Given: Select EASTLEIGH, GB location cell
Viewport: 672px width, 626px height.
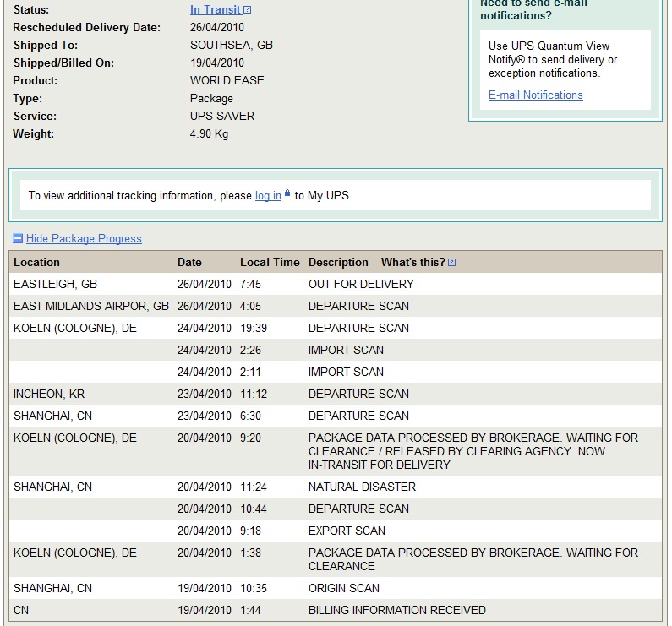Looking at the screenshot, I should [x=55, y=284].
